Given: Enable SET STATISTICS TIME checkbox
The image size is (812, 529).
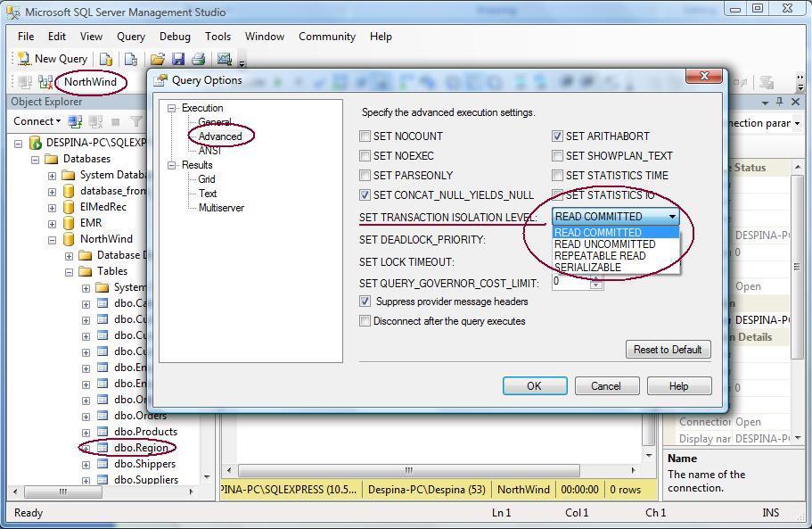Looking at the screenshot, I should pos(557,176).
